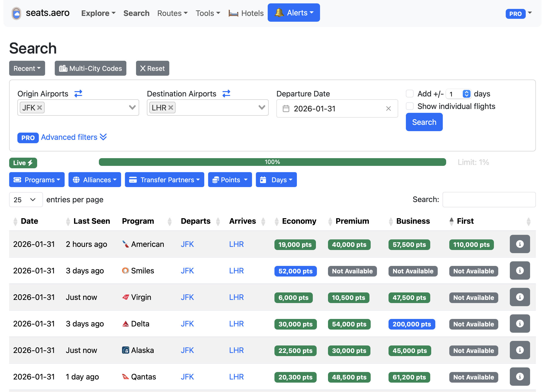
Task: Open info details for Alaska row
Action: (x=520, y=350)
